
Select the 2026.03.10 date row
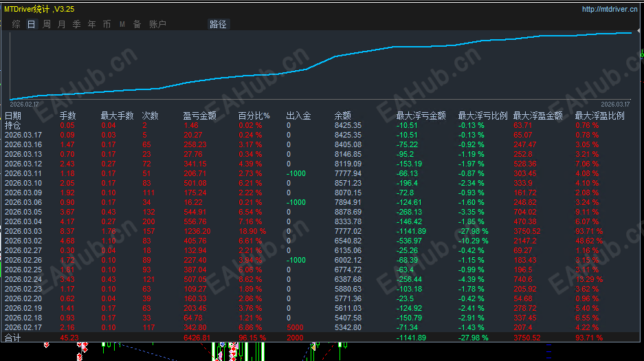pyautogui.click(x=23, y=183)
